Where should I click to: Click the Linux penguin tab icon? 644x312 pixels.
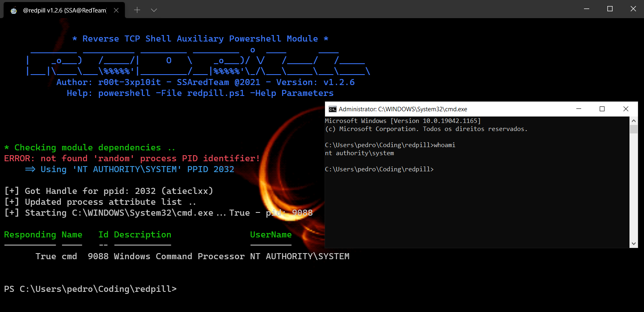[14, 10]
